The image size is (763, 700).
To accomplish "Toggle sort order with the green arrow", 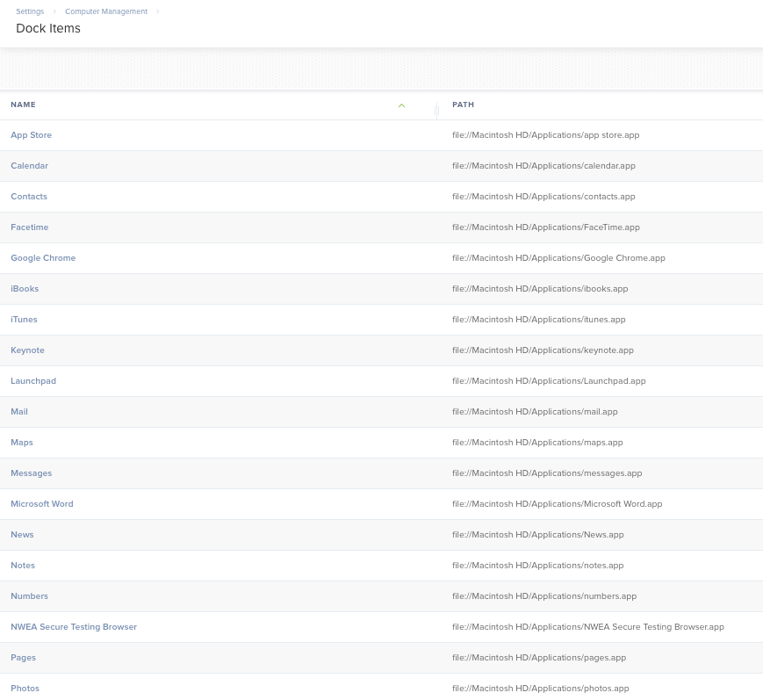I will tap(401, 105).
